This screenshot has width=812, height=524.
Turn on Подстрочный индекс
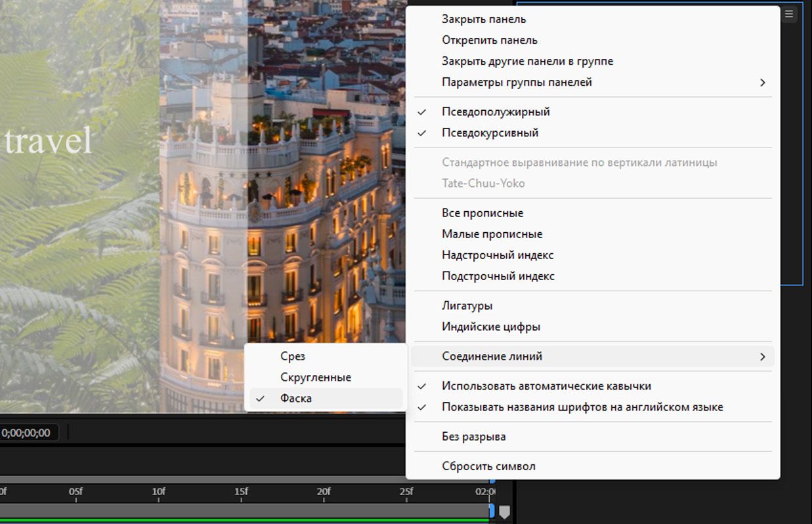point(593,276)
